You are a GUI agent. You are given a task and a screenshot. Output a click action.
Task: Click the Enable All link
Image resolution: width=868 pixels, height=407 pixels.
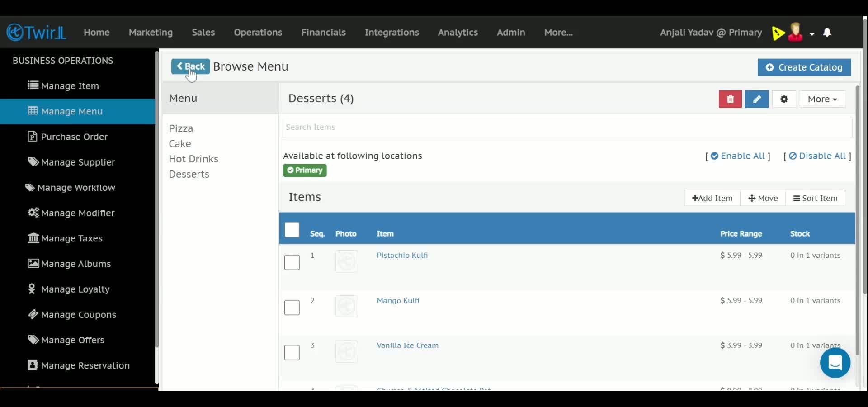[x=738, y=156]
